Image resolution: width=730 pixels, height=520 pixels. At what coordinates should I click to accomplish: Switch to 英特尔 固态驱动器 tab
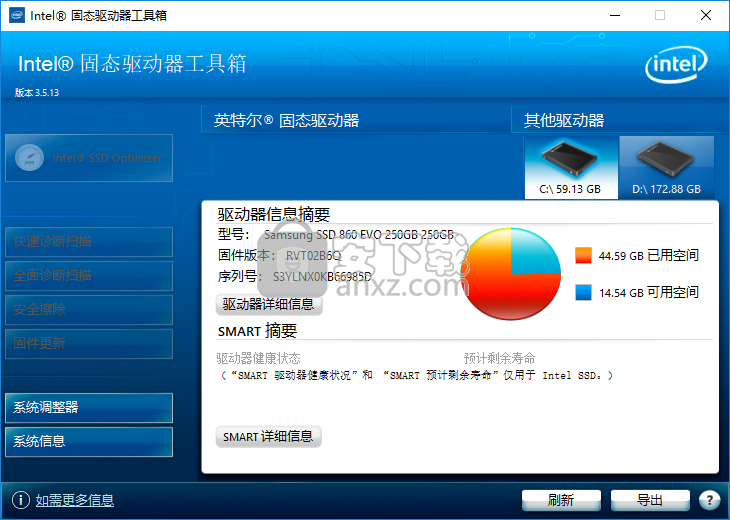coord(355,120)
